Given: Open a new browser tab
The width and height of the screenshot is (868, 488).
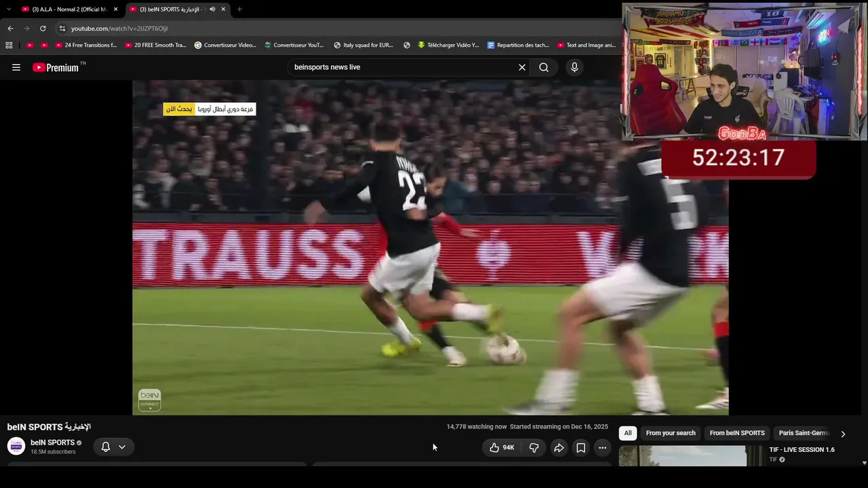Looking at the screenshot, I should click(239, 9).
